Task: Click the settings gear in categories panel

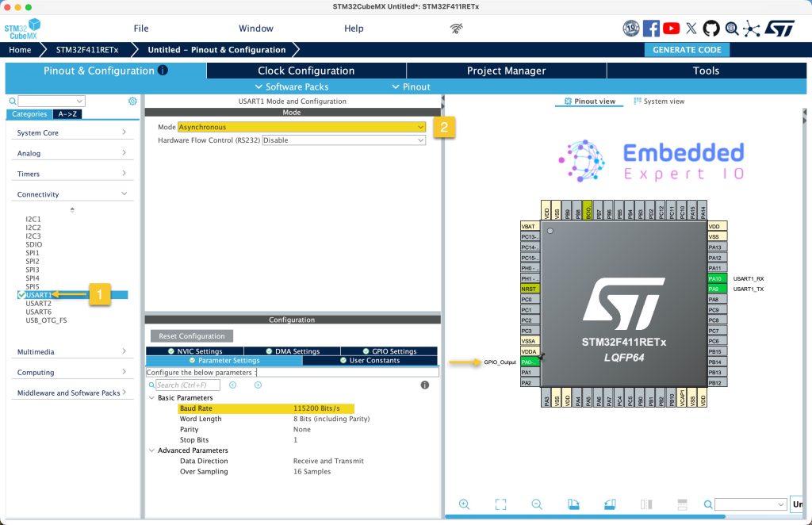Action: pos(132,102)
